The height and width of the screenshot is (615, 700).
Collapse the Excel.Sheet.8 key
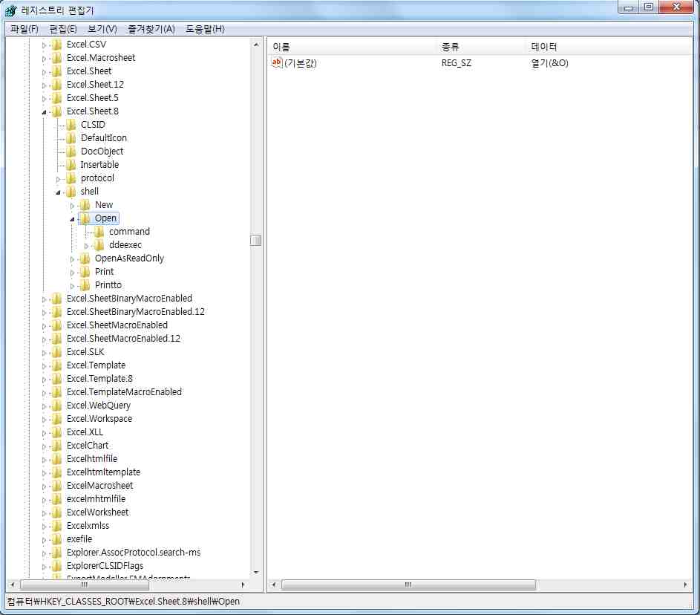click(x=44, y=112)
